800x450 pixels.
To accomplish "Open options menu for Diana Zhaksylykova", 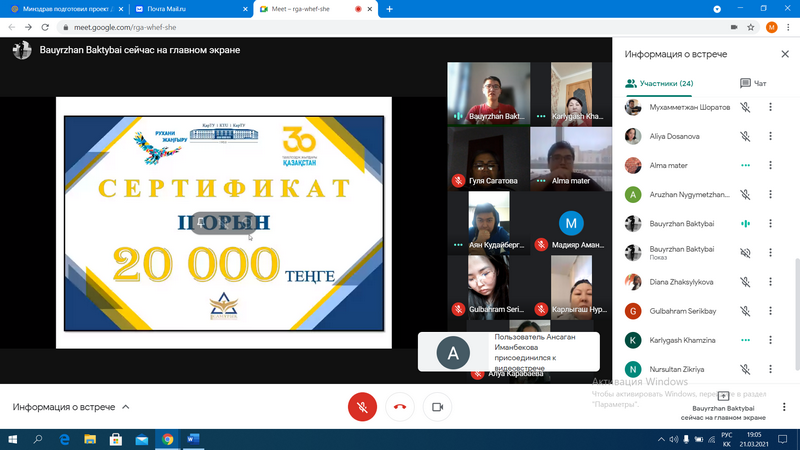I will tap(770, 282).
